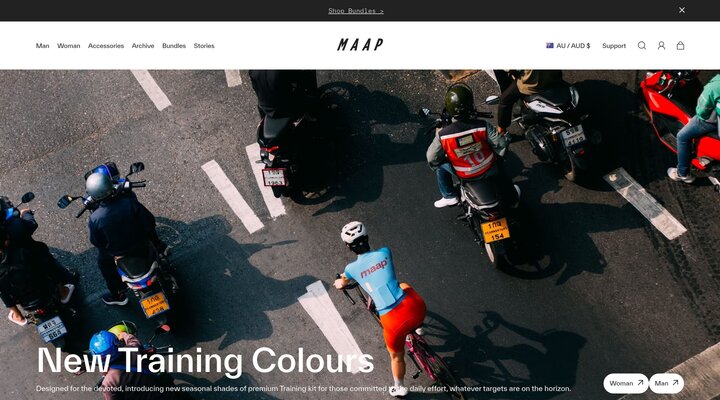The width and height of the screenshot is (720, 400).
Task: Open the Accessories menu
Action: point(106,45)
